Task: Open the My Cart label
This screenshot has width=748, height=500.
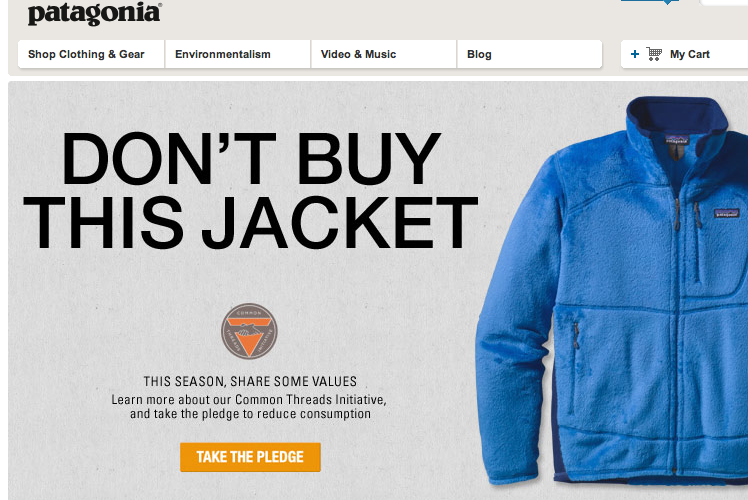Action: click(690, 54)
